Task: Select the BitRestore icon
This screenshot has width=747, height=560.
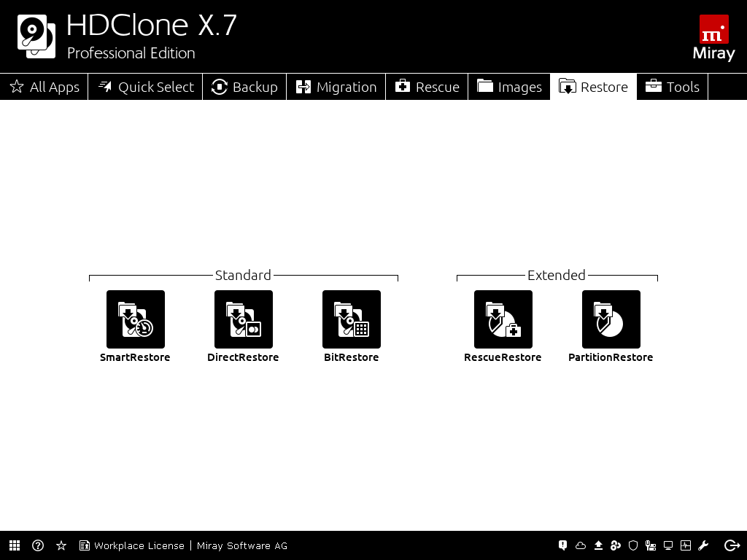Action: 351,319
